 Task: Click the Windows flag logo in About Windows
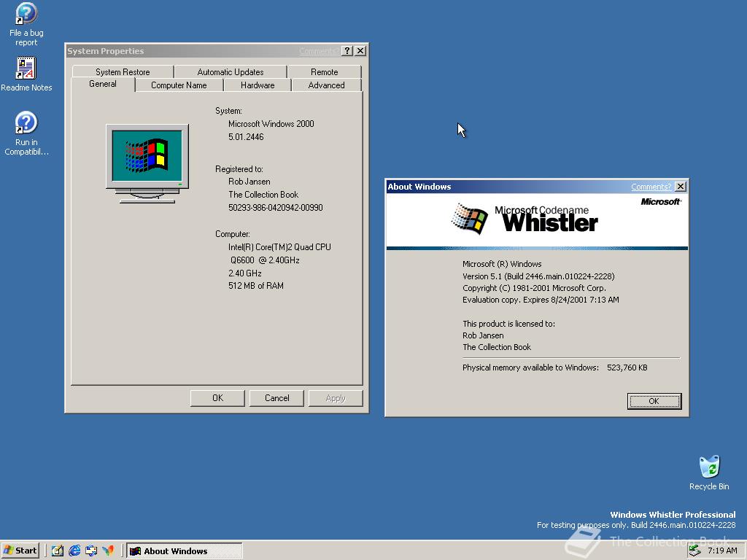(469, 219)
